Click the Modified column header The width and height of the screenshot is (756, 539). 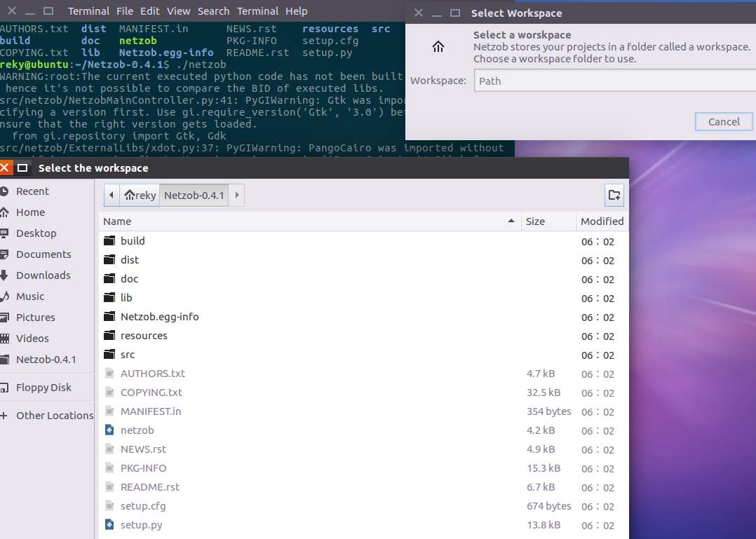(601, 221)
